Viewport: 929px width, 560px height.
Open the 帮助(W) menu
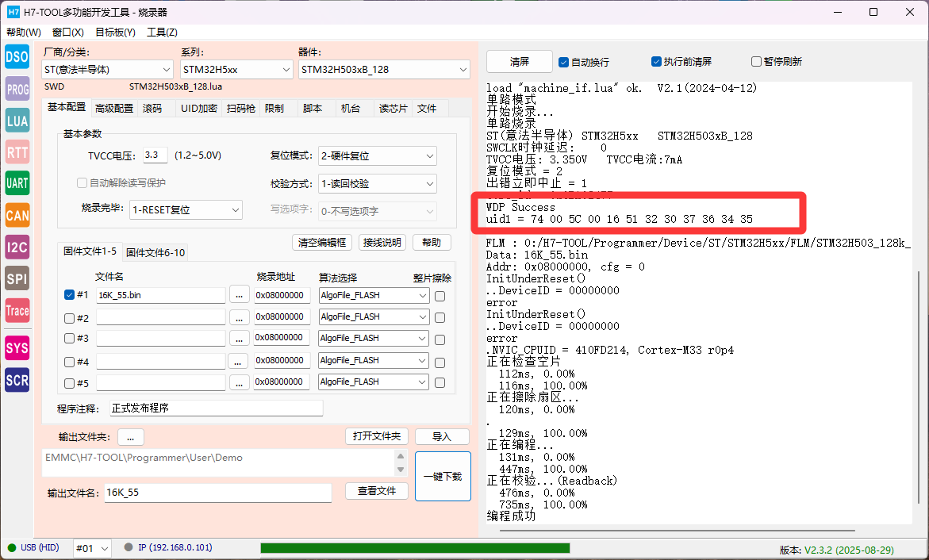tap(24, 32)
